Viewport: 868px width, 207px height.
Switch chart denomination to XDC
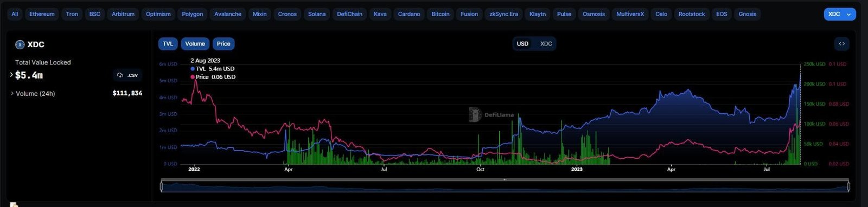click(546, 44)
